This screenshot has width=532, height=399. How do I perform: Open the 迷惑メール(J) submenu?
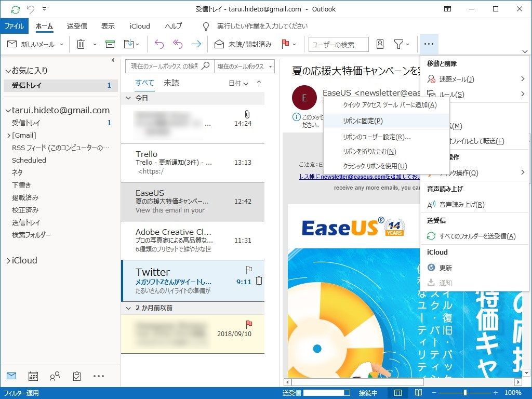pos(475,79)
